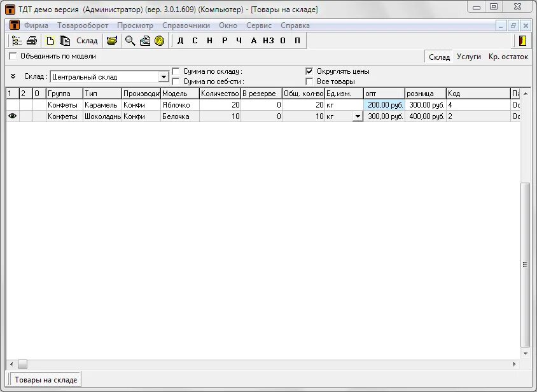The height and width of the screenshot is (392, 537).
Task: Switch to the Склад tab
Action: (439, 57)
